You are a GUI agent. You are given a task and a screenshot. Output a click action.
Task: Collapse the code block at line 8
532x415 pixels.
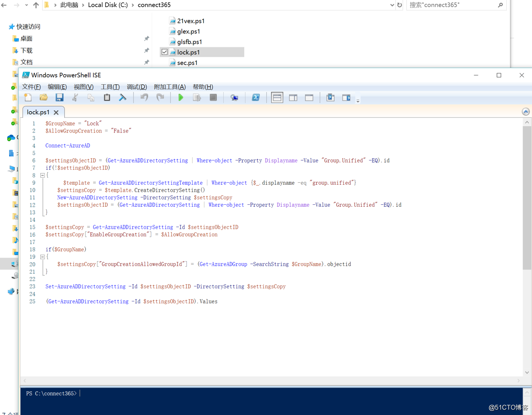(x=42, y=175)
